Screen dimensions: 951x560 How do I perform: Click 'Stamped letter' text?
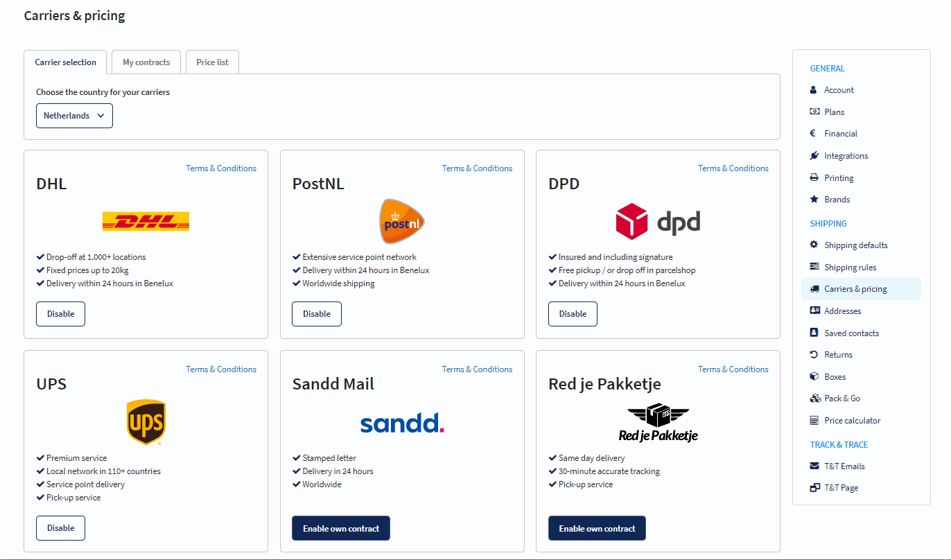(329, 458)
